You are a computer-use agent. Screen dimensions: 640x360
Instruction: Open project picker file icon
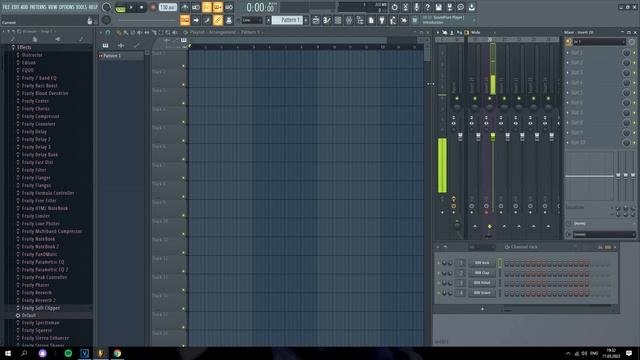tap(371, 20)
